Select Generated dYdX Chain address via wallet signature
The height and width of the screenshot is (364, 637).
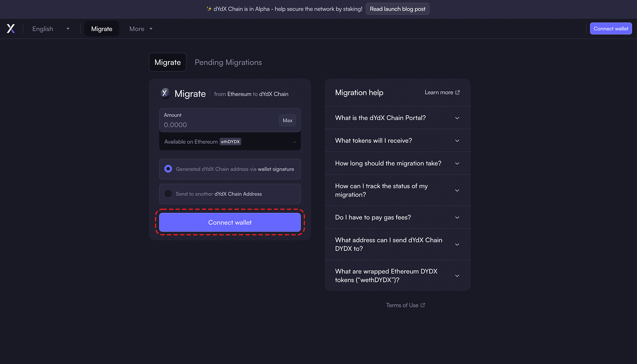pyautogui.click(x=230, y=169)
